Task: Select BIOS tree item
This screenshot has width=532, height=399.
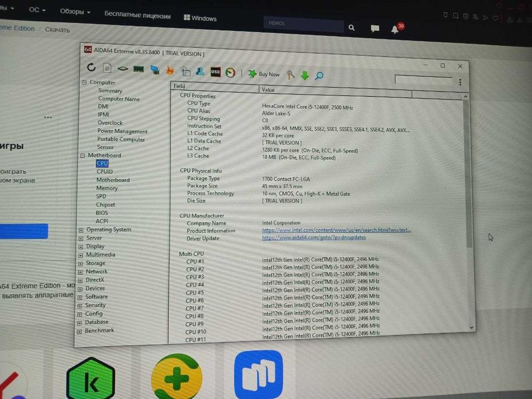Action: 102,213
